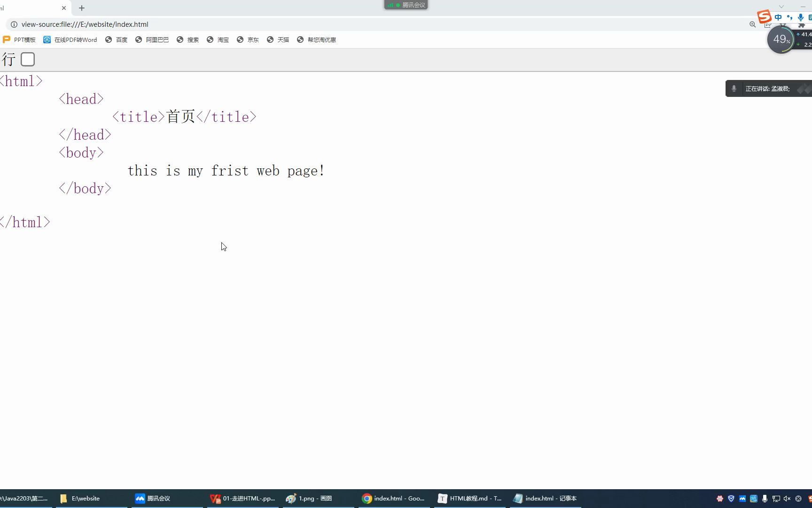The height and width of the screenshot is (508, 812).
Task: Open the PPT模板 bookmark
Action: [19, 40]
